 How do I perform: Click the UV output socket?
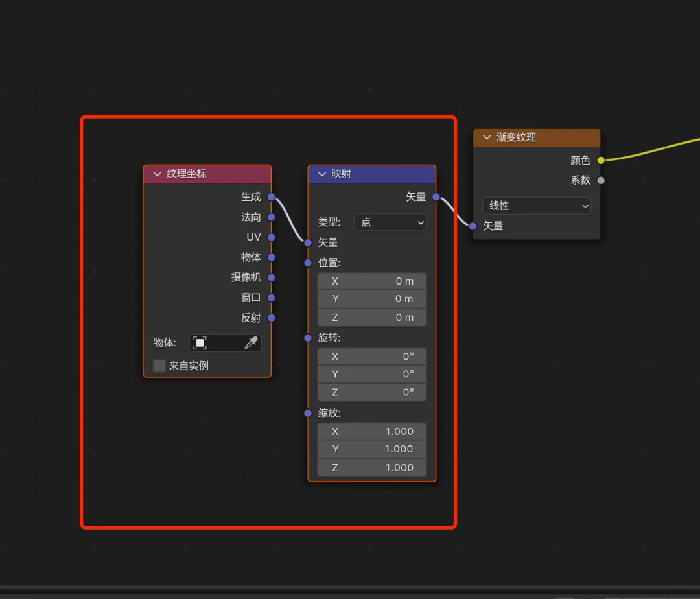click(272, 237)
